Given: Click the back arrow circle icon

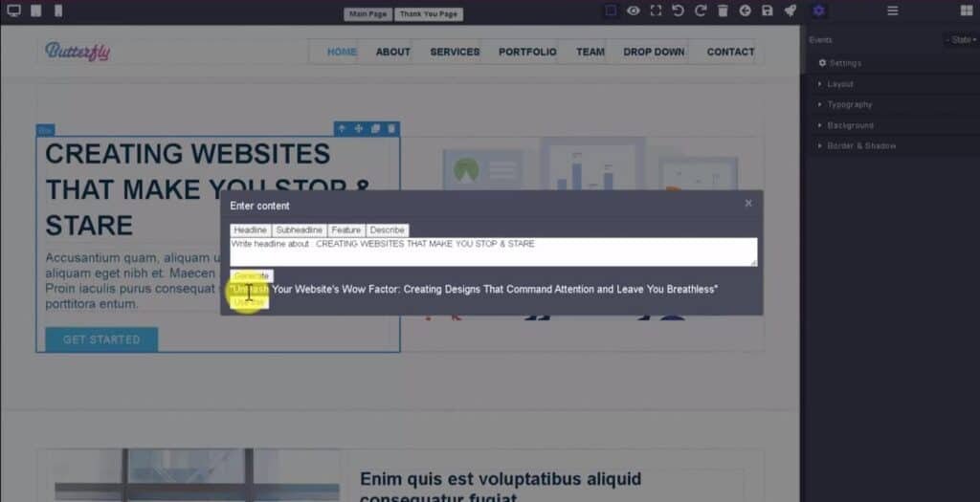Looking at the screenshot, I should [745, 11].
